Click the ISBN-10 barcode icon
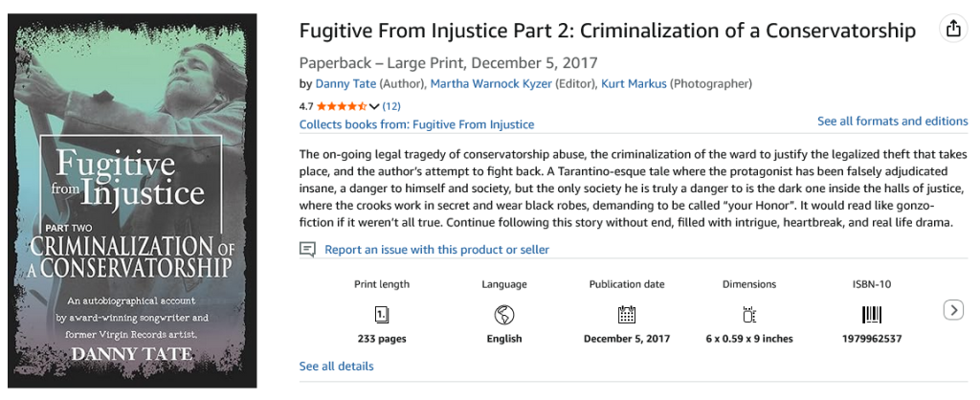 pyautogui.click(x=872, y=314)
